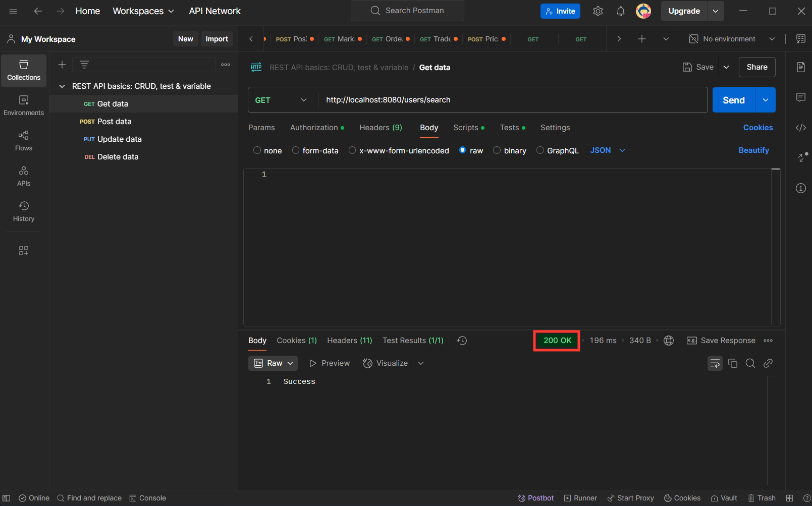Collapse REST API basics collection
The image size is (812, 506).
click(62, 86)
